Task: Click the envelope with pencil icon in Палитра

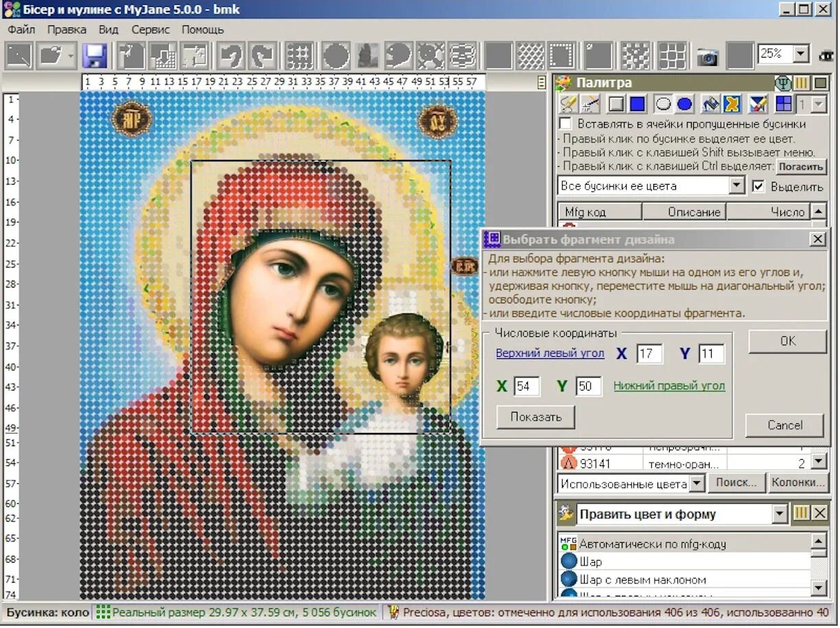Action: (758, 104)
